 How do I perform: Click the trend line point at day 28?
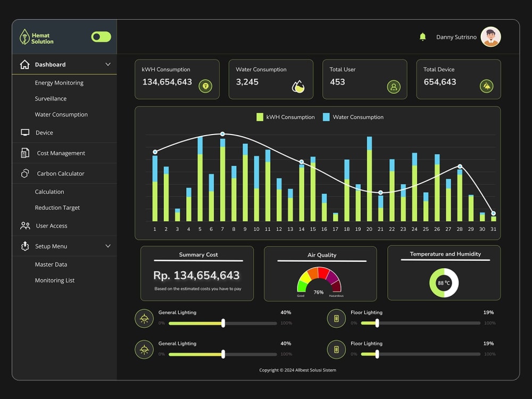(x=460, y=166)
